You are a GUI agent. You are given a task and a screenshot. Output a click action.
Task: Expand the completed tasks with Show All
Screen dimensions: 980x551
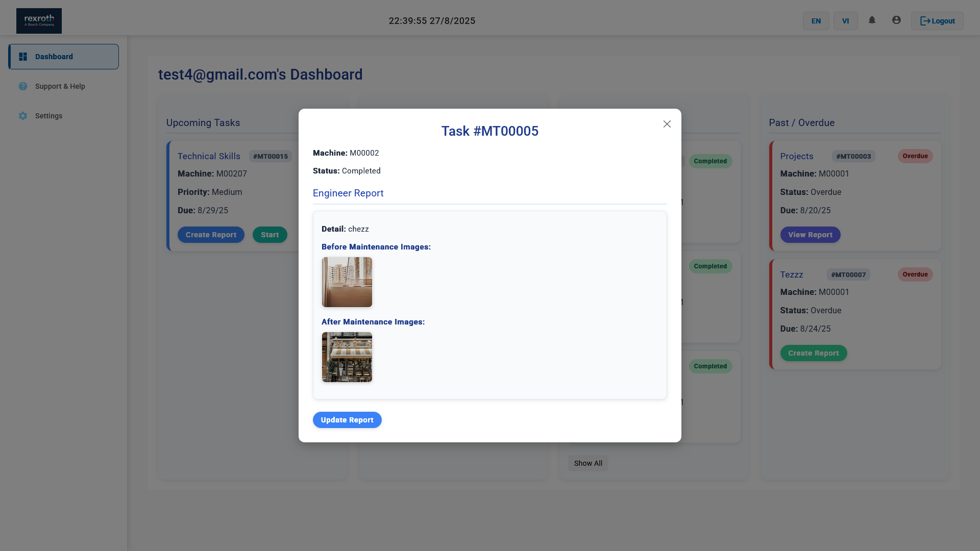coord(588,463)
